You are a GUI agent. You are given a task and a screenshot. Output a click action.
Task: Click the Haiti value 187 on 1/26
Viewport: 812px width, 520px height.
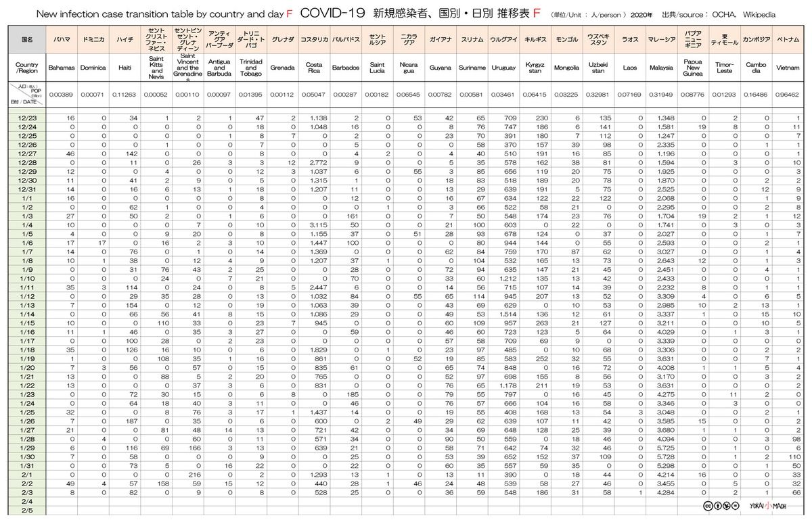coord(133,421)
